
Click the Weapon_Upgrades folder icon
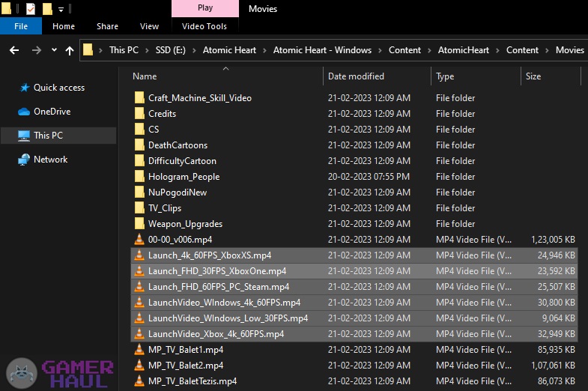tap(139, 224)
